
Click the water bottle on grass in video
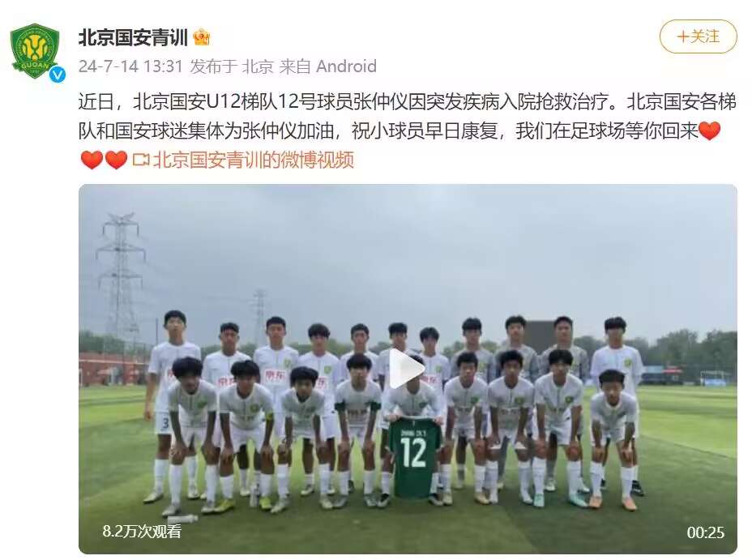[182, 519]
